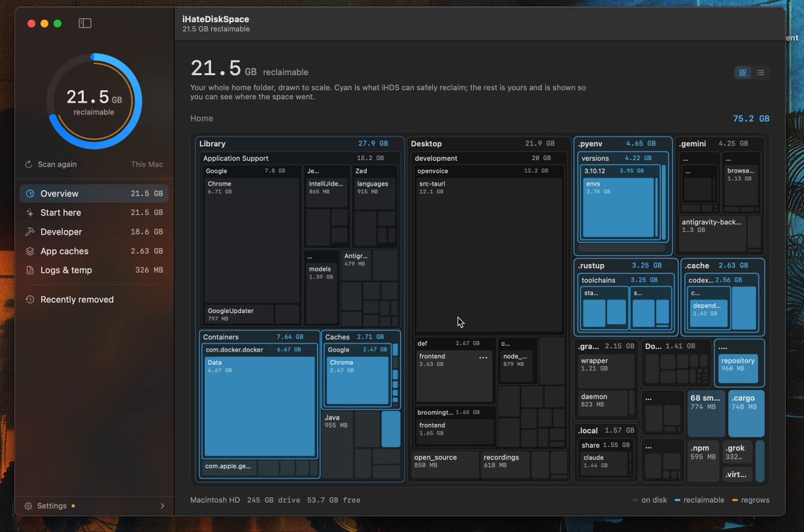
Task: Click the Recently removed clock icon
Action: 29,300
